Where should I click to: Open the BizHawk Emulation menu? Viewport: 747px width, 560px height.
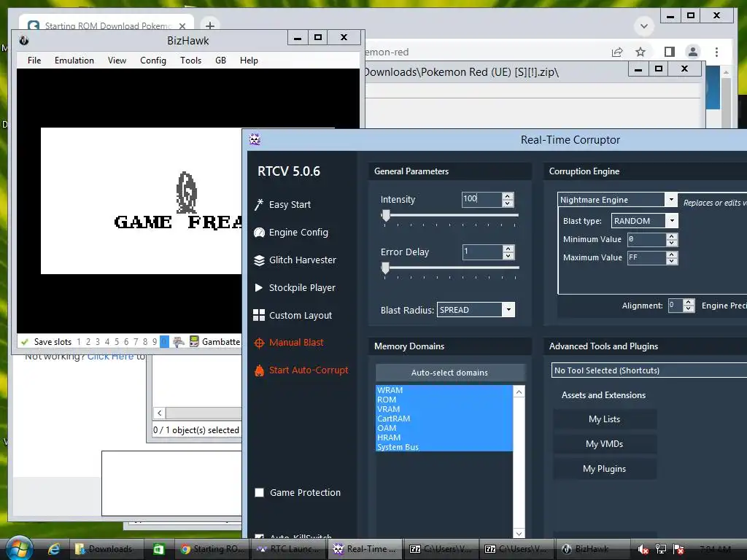[74, 61]
